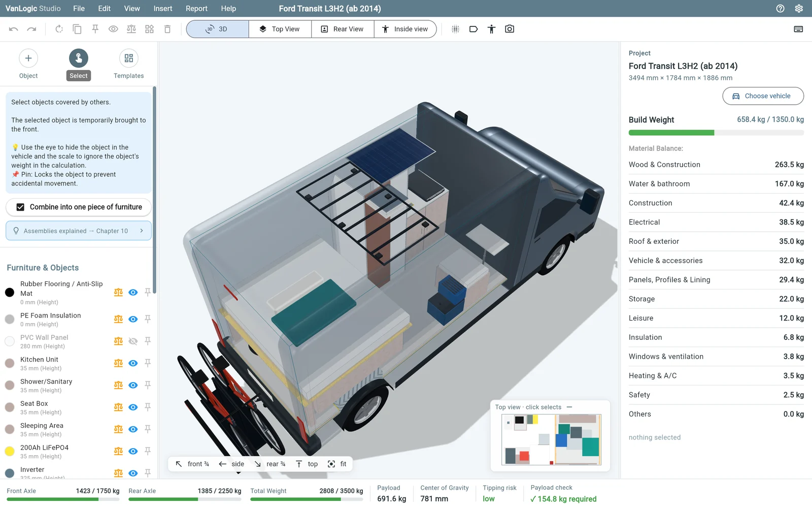Toggle weight scale for Shower/Sanitary
812x508 pixels.
pos(118,385)
